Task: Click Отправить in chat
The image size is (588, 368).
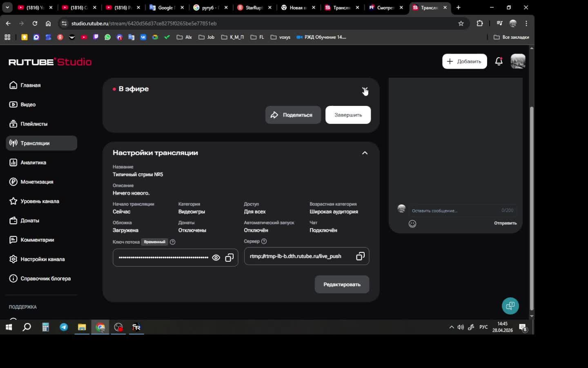Action: click(505, 223)
